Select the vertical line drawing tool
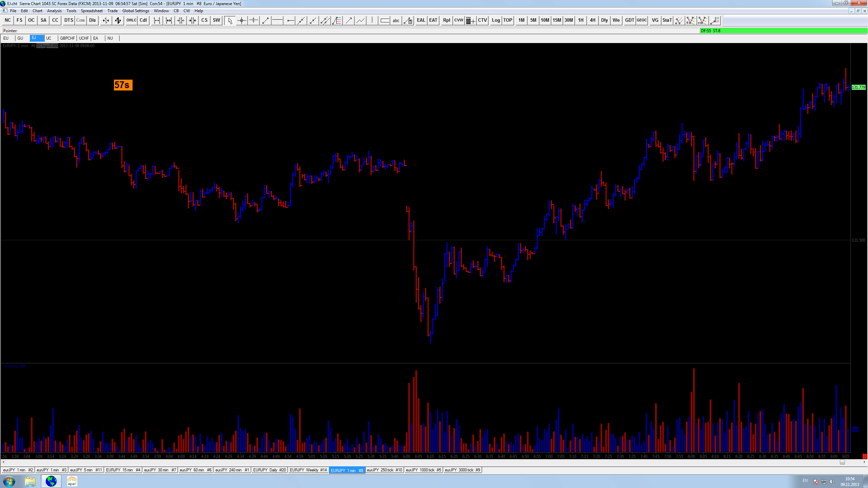The height and width of the screenshot is (488, 868). pyautogui.click(x=372, y=20)
